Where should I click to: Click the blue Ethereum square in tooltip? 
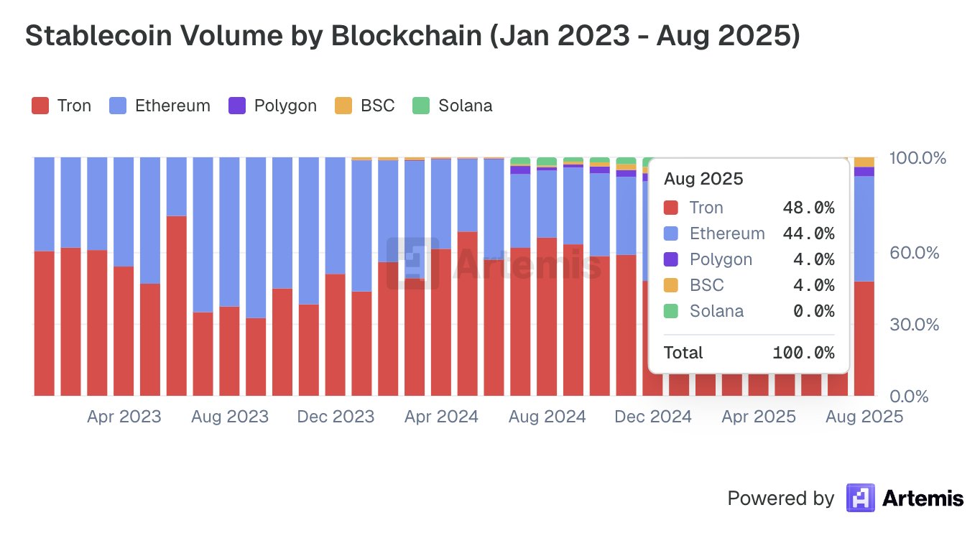coord(671,234)
